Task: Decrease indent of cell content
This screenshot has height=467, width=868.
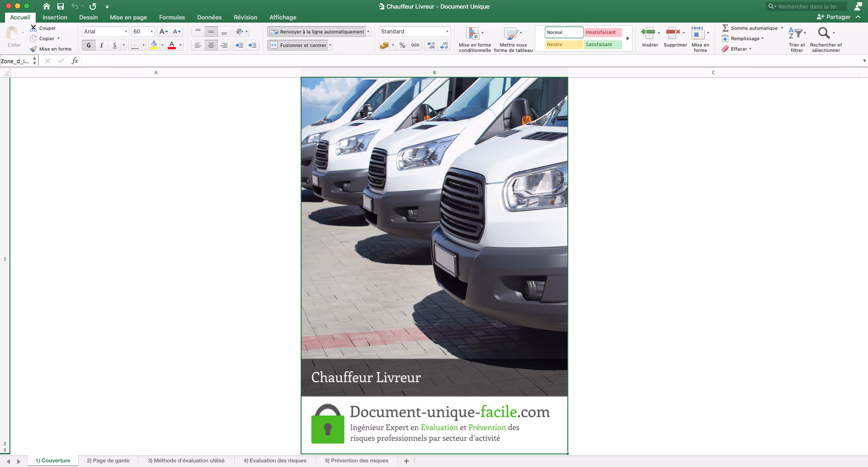Action: pos(240,45)
